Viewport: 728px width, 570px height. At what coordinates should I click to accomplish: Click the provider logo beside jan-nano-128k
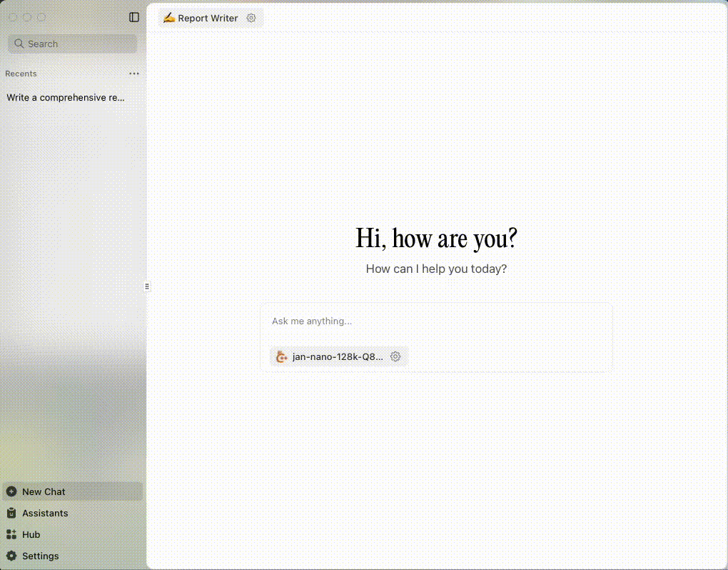tap(280, 356)
